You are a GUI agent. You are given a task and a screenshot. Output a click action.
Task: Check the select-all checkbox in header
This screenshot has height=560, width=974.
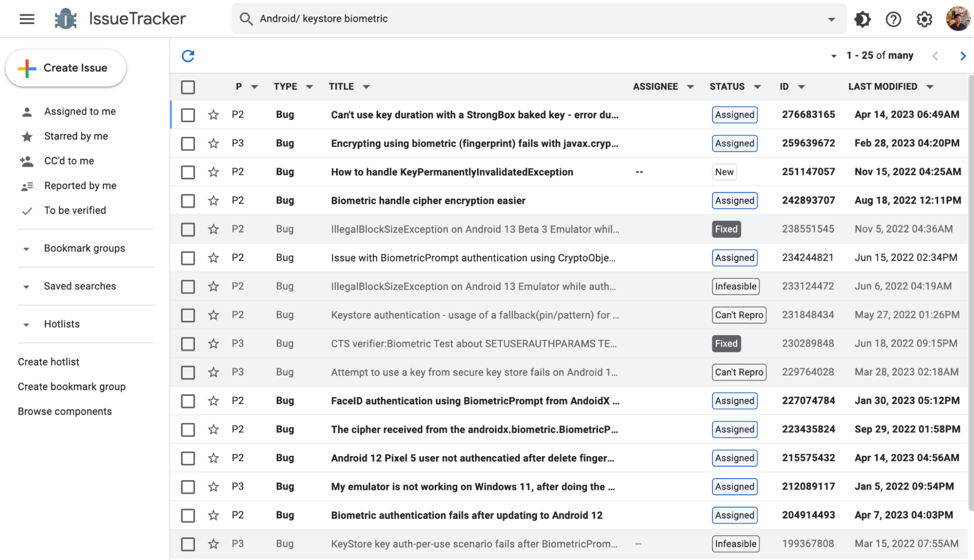point(188,87)
